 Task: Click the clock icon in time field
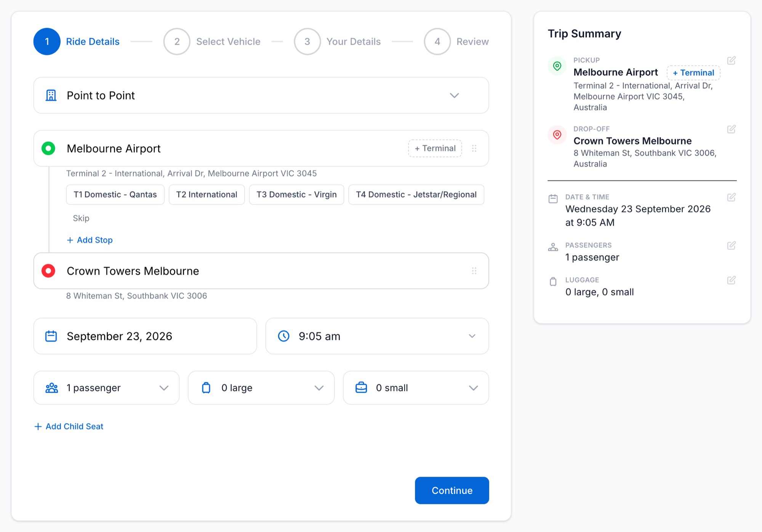click(283, 336)
